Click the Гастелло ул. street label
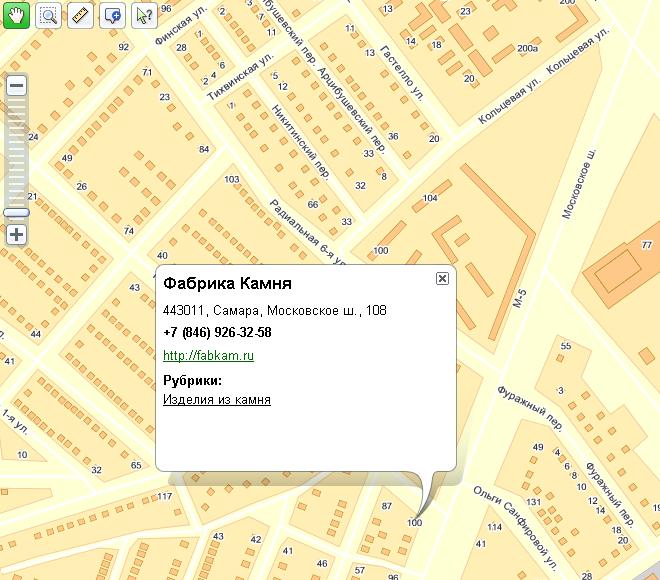 (402, 73)
